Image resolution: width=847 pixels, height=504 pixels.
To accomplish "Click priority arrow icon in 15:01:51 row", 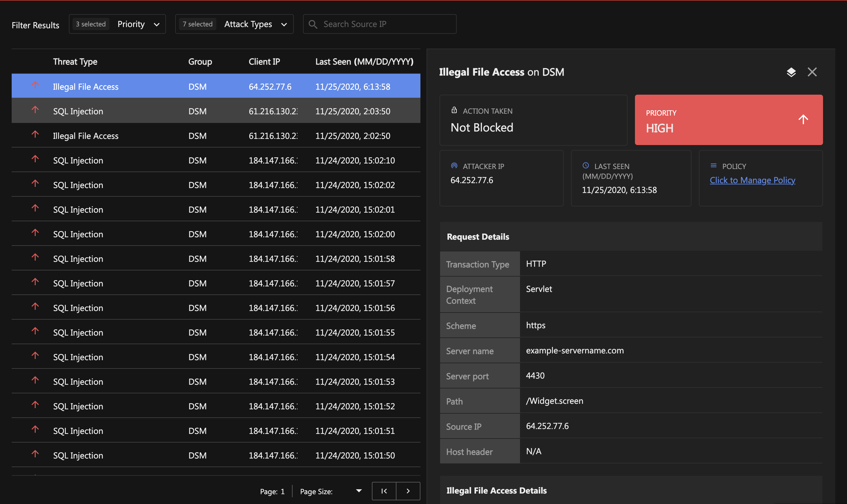I will click(35, 429).
